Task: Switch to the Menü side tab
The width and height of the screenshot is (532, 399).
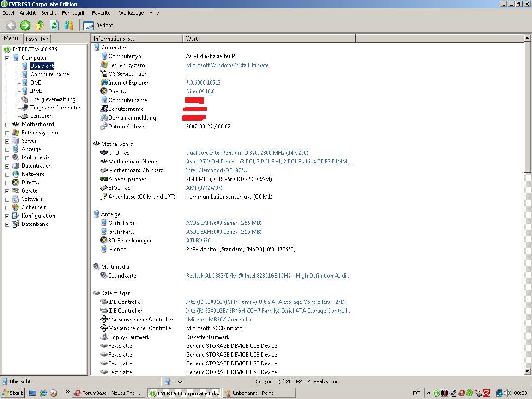Action: pyautogui.click(x=11, y=38)
